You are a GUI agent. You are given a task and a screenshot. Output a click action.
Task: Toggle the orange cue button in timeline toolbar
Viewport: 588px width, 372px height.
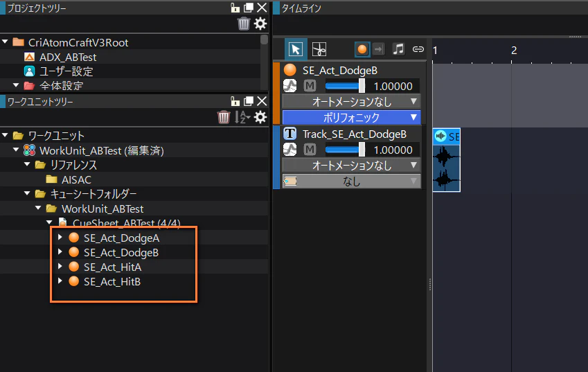[362, 49]
